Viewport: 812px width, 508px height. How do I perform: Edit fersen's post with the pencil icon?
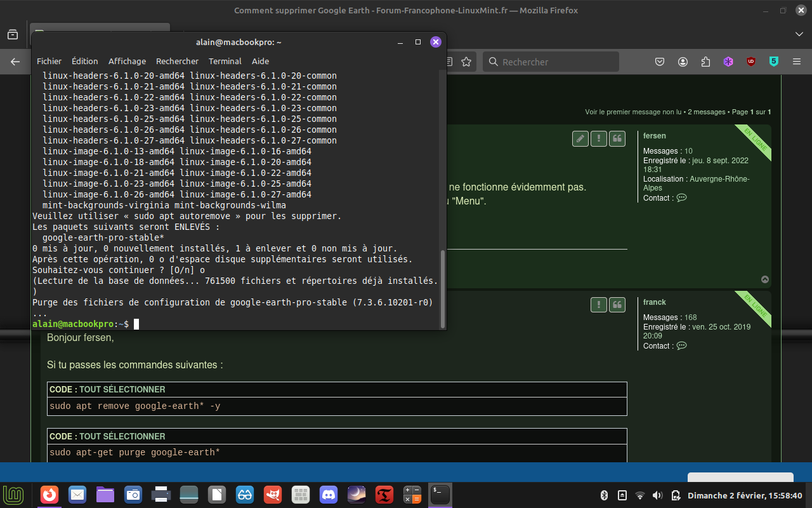(580, 139)
